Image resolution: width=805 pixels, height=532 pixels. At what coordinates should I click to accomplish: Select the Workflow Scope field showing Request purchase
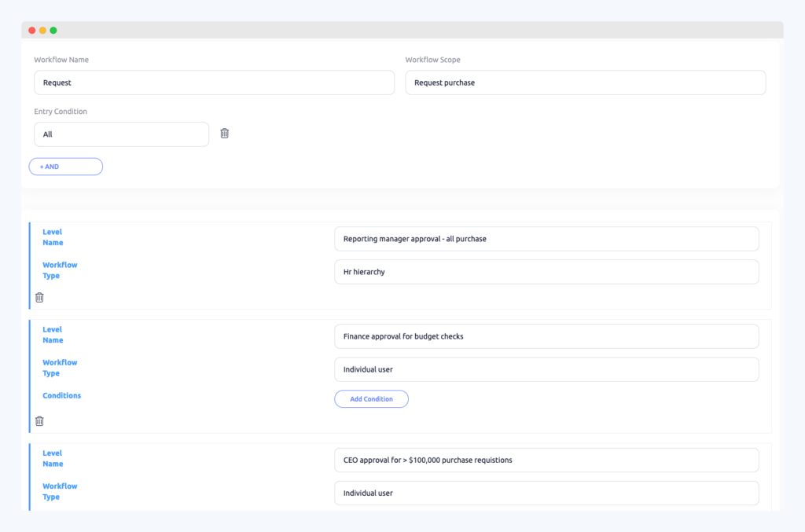[x=585, y=82]
